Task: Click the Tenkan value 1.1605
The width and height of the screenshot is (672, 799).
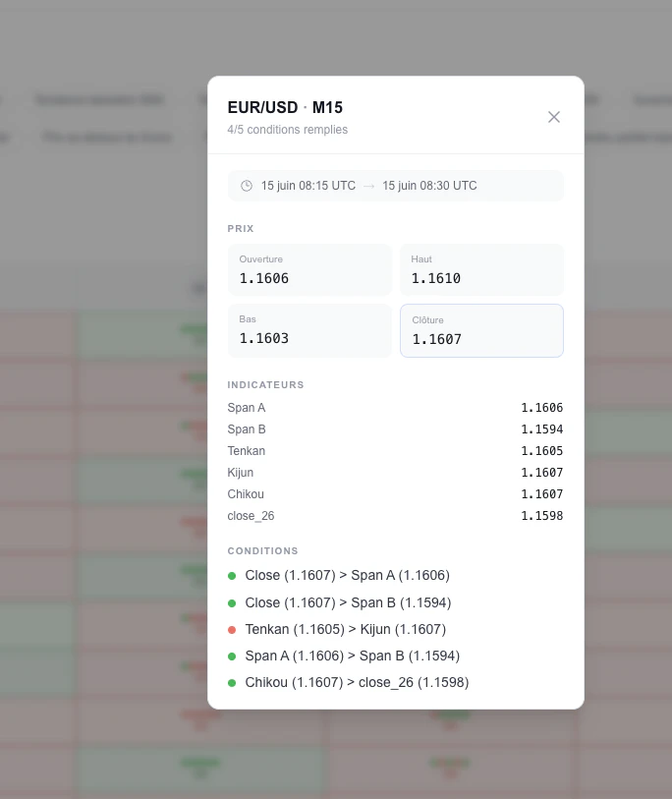Action: pyautogui.click(x=541, y=451)
